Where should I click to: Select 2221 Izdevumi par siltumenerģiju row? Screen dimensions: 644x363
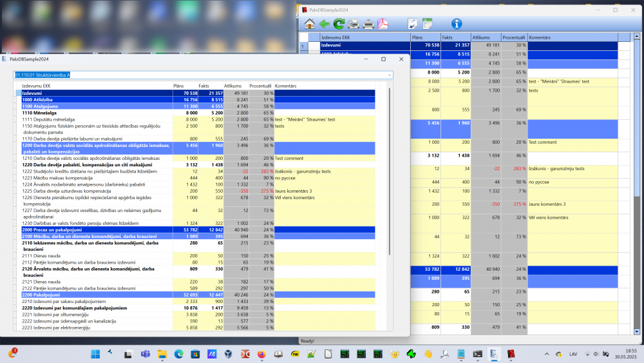click(198, 315)
